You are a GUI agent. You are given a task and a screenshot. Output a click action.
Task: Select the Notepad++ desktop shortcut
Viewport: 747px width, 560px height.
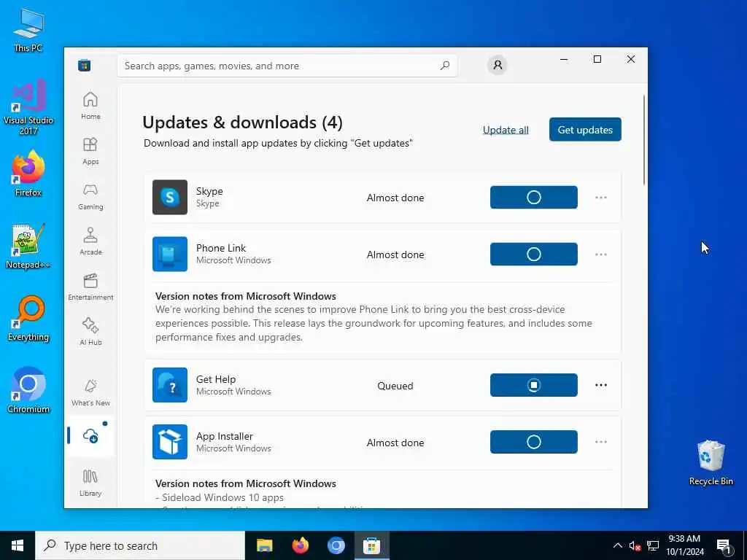28,246
